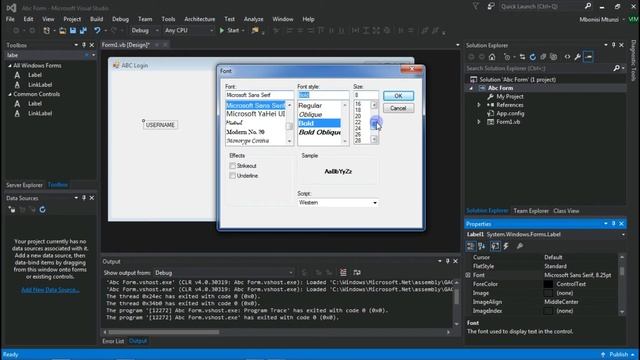Click search magnifier in Solution Explorer search box

point(616,68)
